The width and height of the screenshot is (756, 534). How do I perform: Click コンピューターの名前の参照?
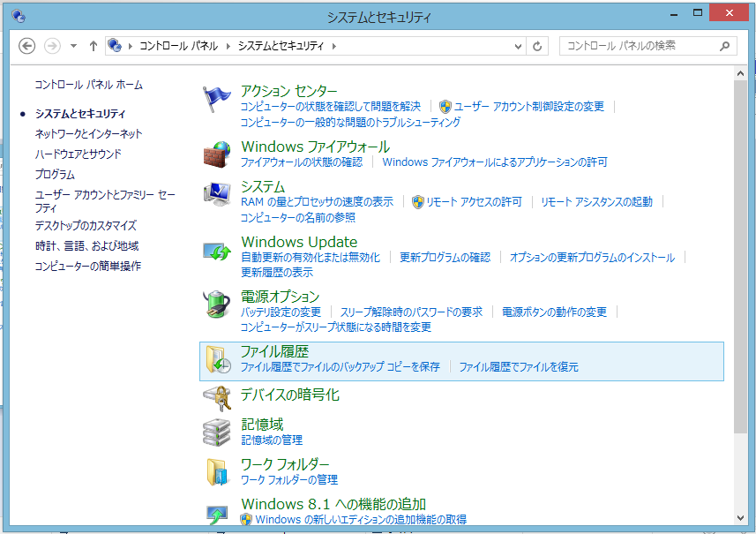point(298,218)
